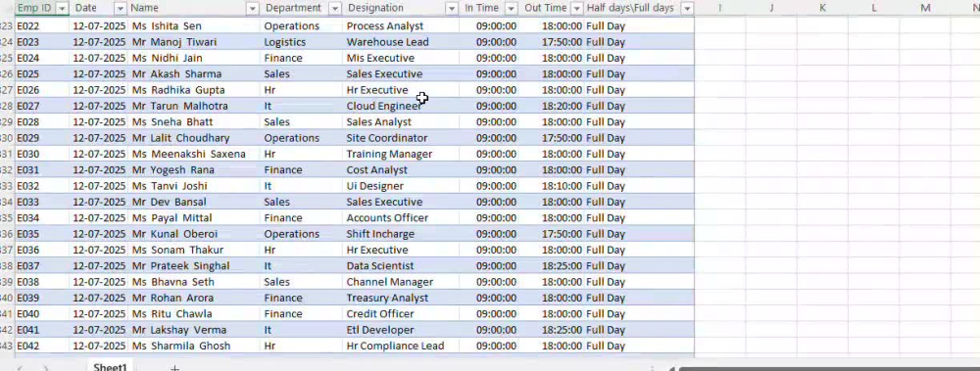This screenshot has width=980, height=371.
Task: Select column L header
Action: (x=874, y=8)
